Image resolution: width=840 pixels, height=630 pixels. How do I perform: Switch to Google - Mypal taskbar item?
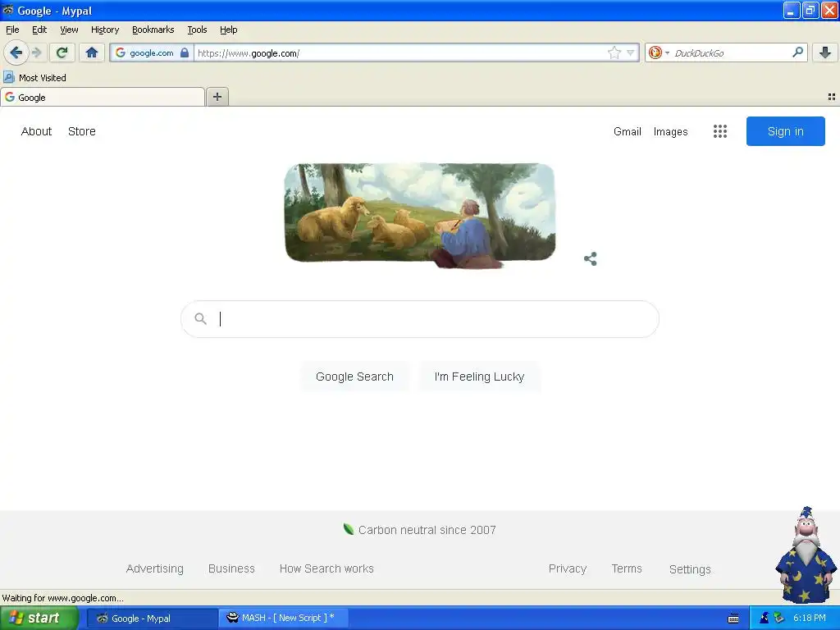click(x=152, y=619)
